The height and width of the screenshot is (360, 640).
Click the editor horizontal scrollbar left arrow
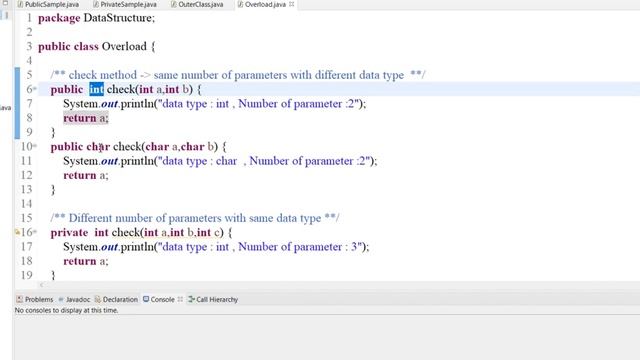pyautogui.click(x=41, y=284)
